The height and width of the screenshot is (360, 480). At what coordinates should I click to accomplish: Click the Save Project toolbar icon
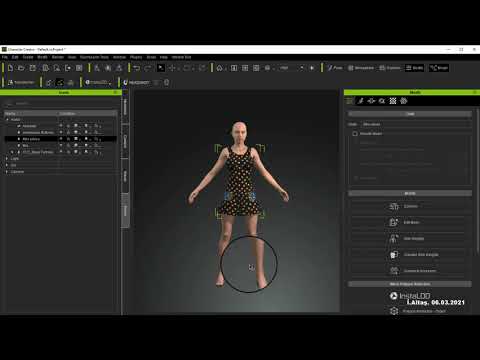[x=33, y=68]
